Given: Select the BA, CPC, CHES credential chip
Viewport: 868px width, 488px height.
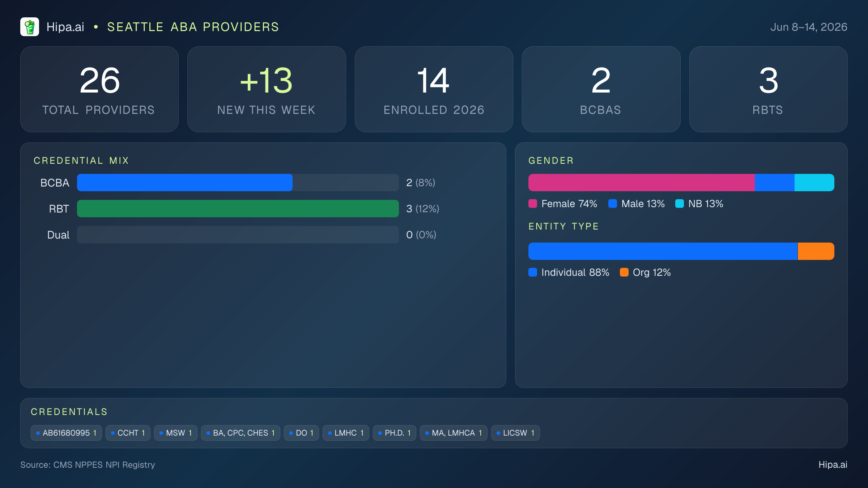Looking at the screenshot, I should [x=241, y=433].
